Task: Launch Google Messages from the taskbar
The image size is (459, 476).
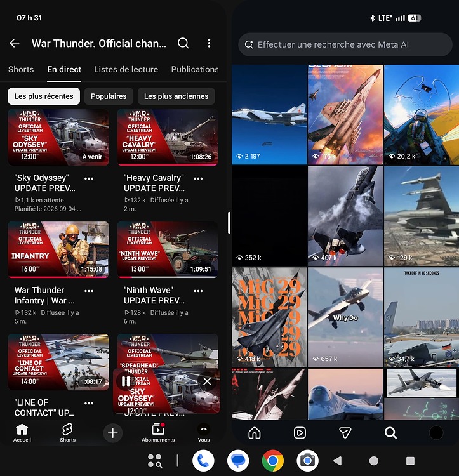Action: (238, 461)
